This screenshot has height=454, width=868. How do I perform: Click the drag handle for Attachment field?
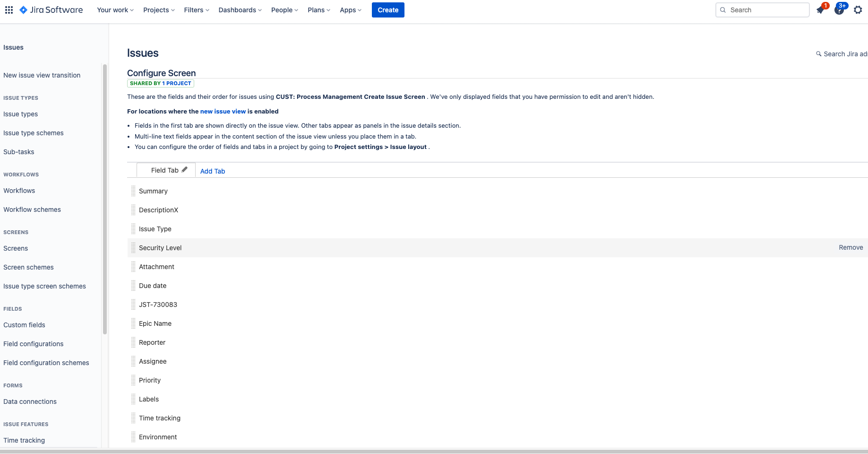[133, 267]
